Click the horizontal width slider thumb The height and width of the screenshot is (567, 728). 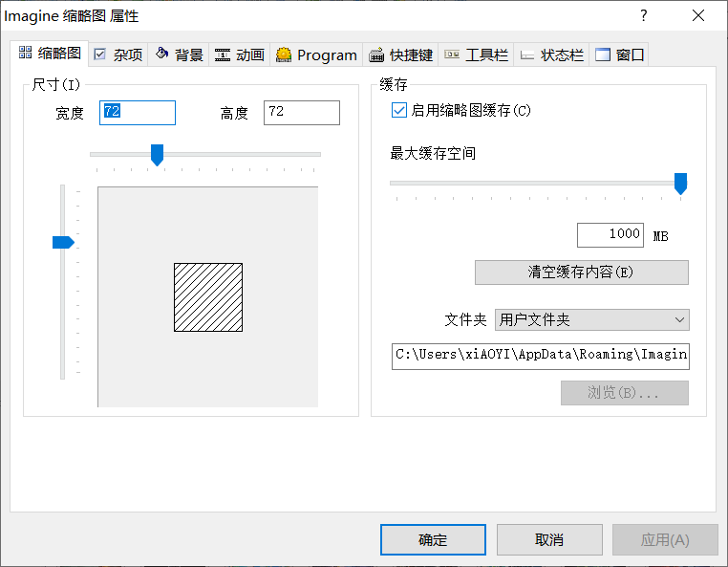coord(158,155)
